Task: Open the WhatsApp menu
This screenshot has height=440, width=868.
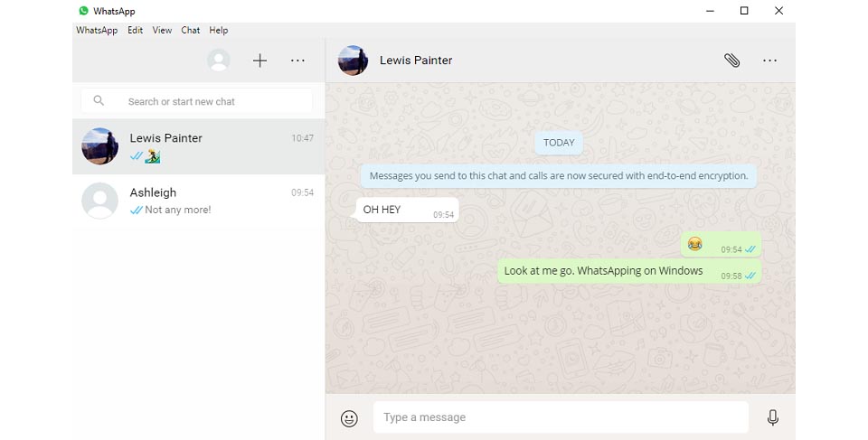Action: (x=97, y=31)
